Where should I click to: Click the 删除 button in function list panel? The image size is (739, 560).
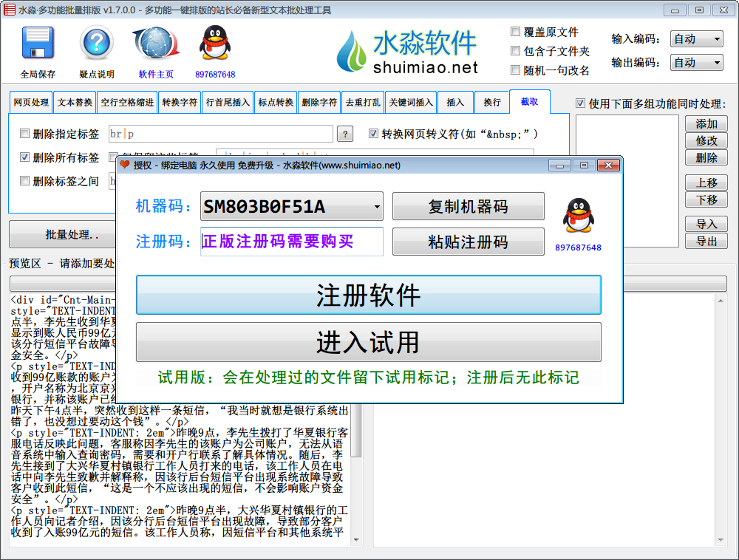[706, 157]
